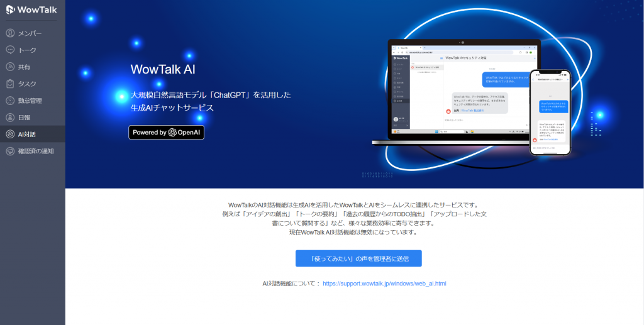Click the 確認済の通知 megaphone icon
644x325 pixels.
point(10,151)
